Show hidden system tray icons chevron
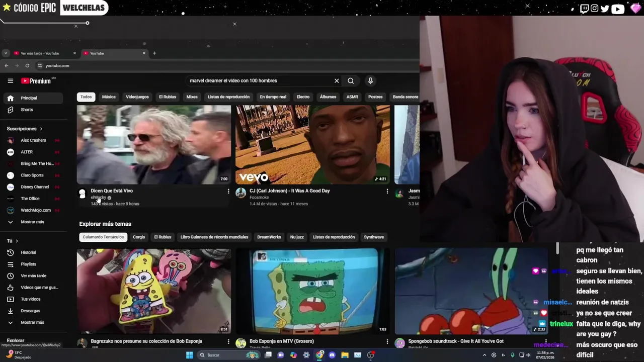 pos(485,355)
